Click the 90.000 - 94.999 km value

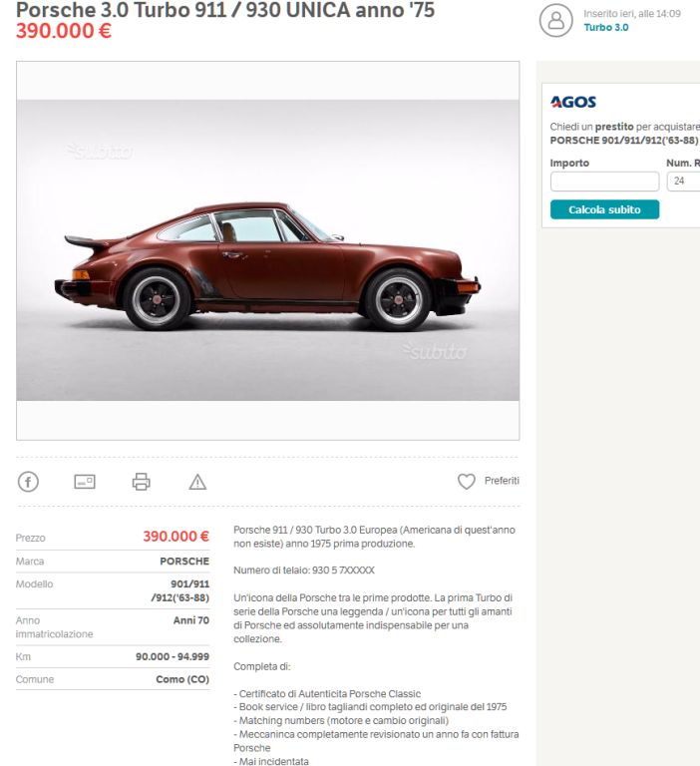coord(173,656)
